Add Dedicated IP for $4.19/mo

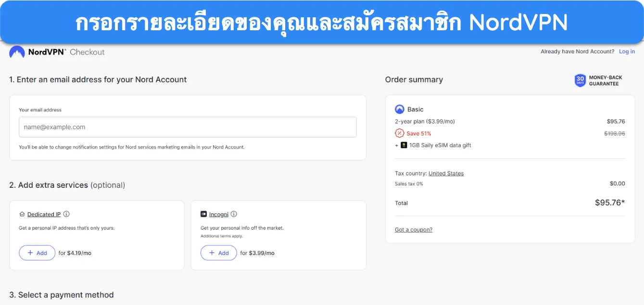(37, 253)
